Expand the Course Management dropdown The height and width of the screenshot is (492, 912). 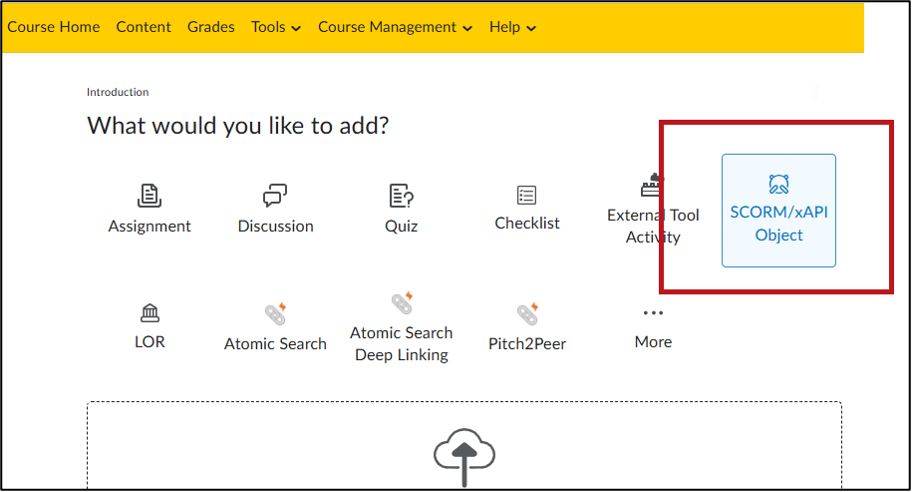click(x=395, y=27)
